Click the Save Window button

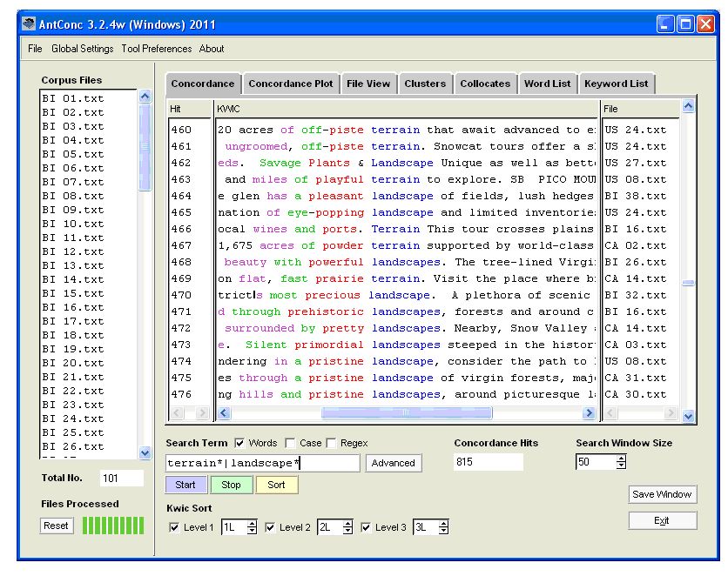(x=662, y=494)
